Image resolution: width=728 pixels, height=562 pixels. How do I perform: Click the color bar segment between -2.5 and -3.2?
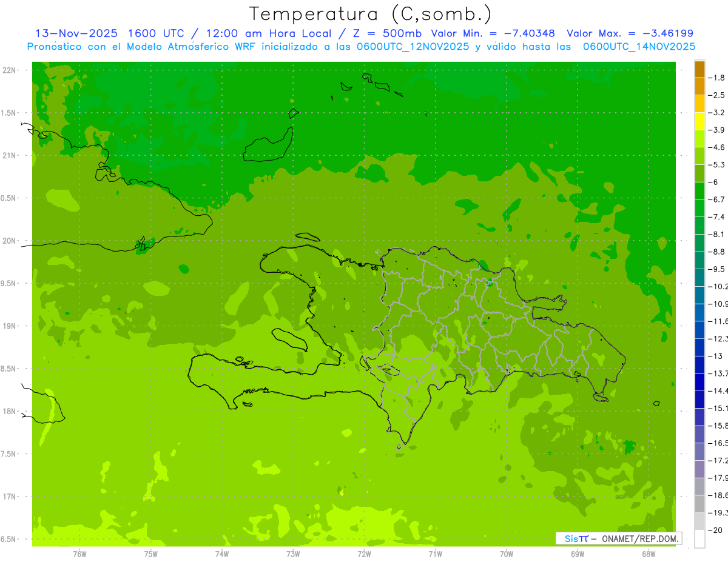pos(699,104)
